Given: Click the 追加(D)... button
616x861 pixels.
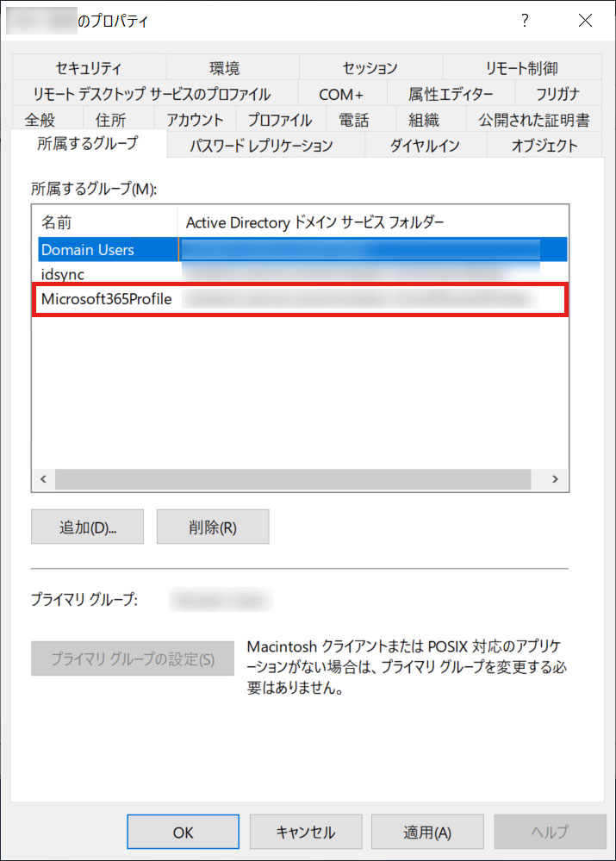Looking at the screenshot, I should 87,527.
